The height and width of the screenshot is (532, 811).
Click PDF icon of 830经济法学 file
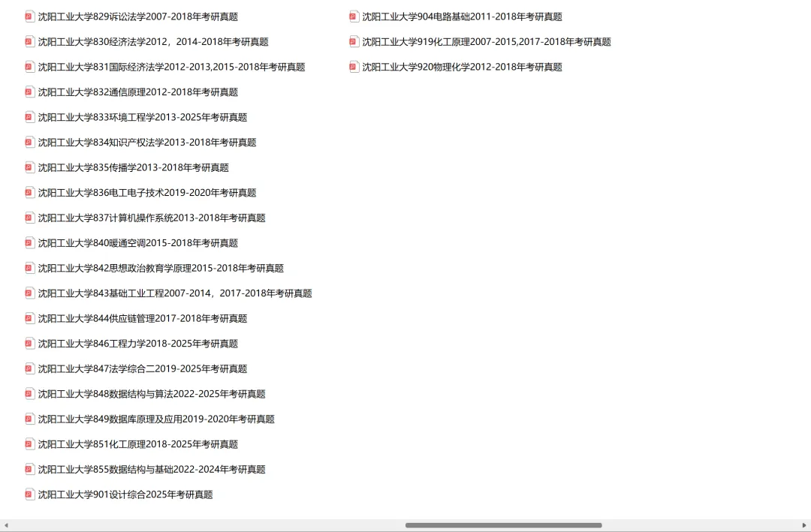pyautogui.click(x=30, y=41)
